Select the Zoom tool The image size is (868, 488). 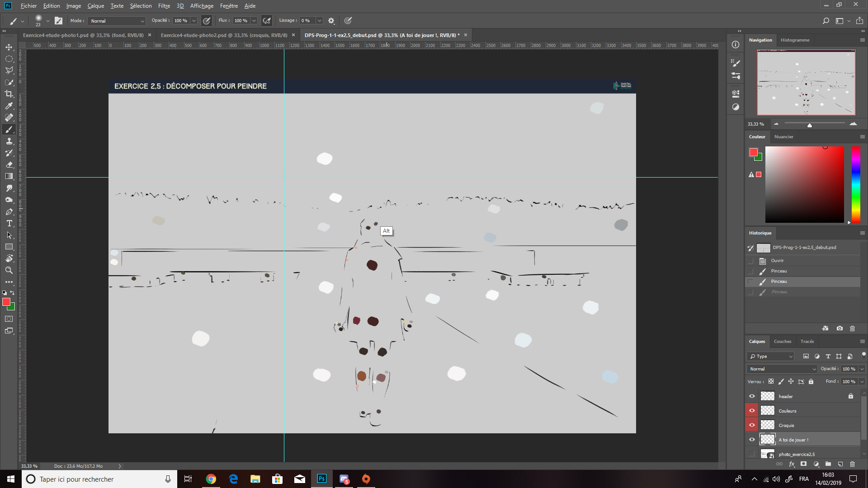[9, 270]
